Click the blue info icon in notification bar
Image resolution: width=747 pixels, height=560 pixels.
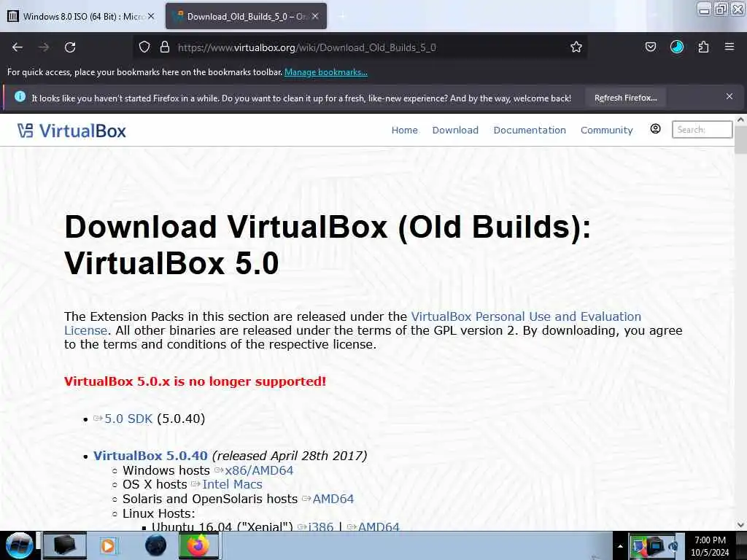point(20,97)
